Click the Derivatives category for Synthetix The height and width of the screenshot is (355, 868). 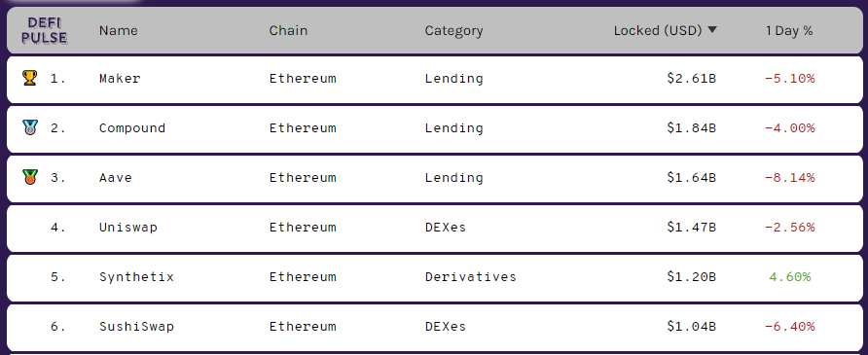point(471,276)
